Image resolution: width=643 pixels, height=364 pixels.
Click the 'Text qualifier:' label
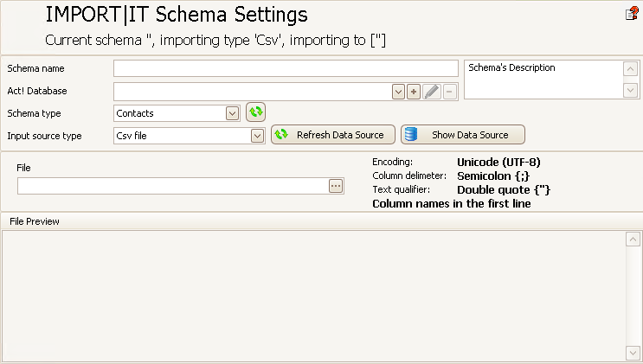401,190
